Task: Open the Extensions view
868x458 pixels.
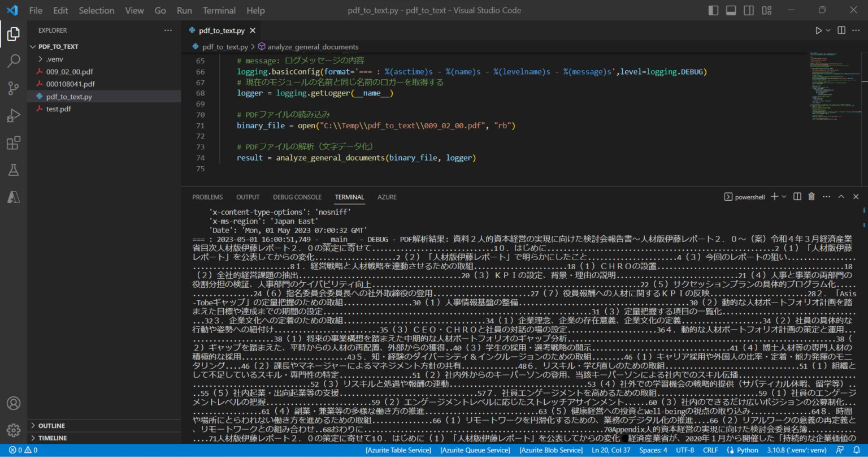Action: pos(14,142)
